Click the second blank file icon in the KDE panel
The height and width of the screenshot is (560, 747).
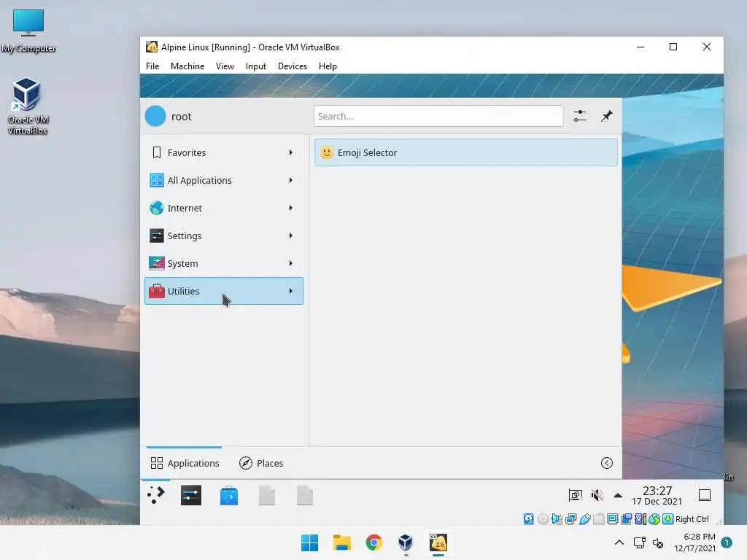[x=305, y=496]
